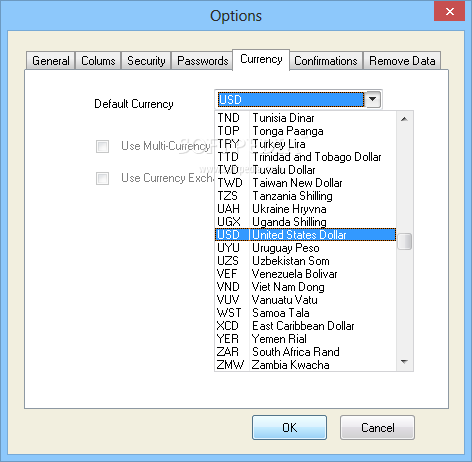The height and width of the screenshot is (462, 472).
Task: Confirm with the OK button
Action: pos(289,427)
